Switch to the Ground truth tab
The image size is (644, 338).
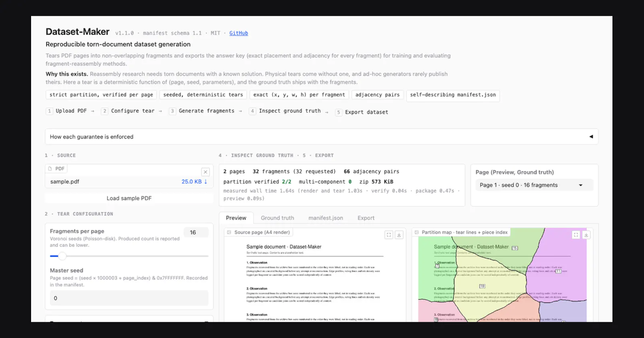click(277, 218)
